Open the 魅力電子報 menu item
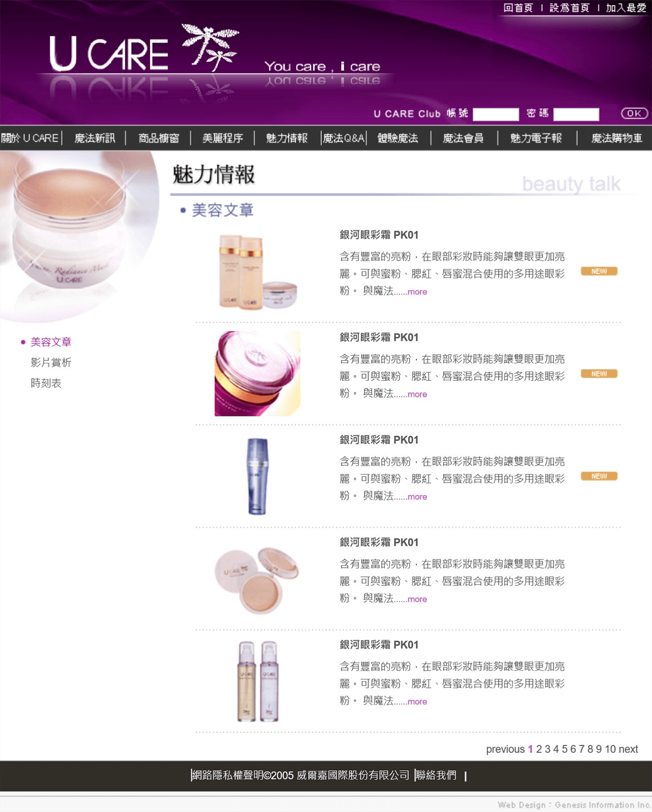 [x=536, y=138]
